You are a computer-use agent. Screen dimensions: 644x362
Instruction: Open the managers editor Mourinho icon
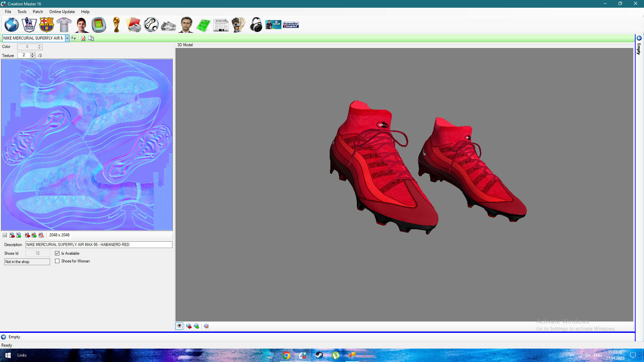pyautogui.click(x=186, y=25)
